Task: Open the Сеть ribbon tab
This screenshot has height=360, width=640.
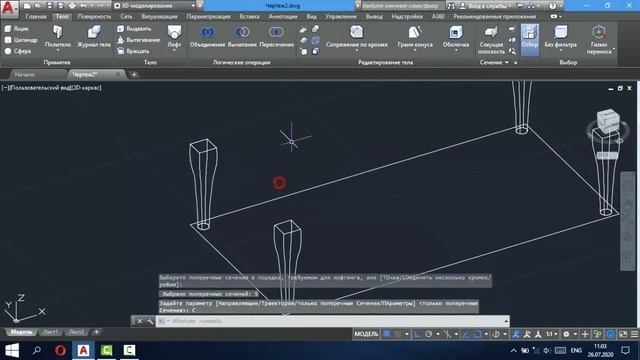Action: [126, 17]
